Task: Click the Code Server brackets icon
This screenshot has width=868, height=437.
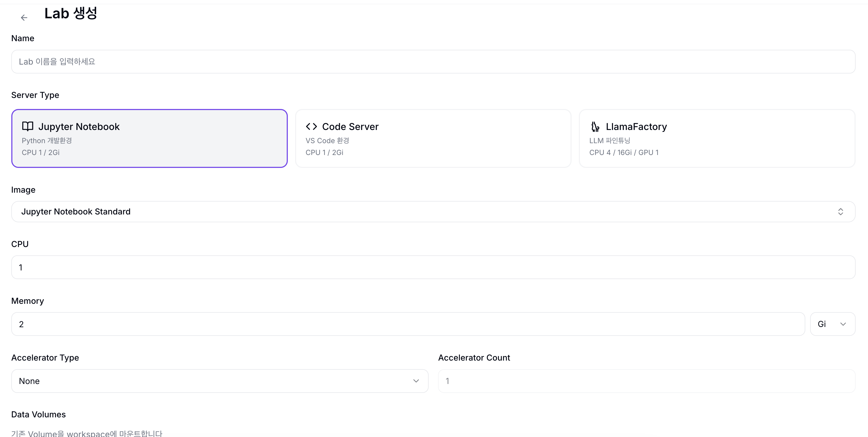Action: point(311,126)
